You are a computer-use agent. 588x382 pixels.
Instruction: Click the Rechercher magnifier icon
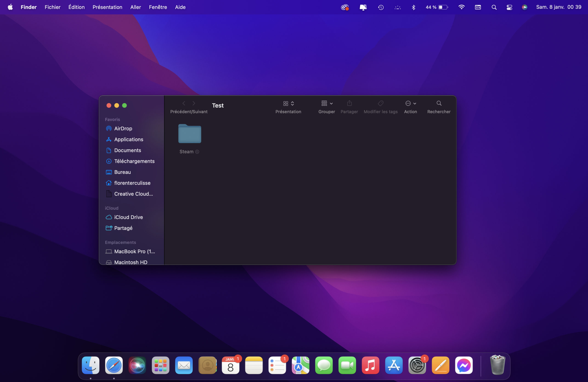(x=439, y=103)
